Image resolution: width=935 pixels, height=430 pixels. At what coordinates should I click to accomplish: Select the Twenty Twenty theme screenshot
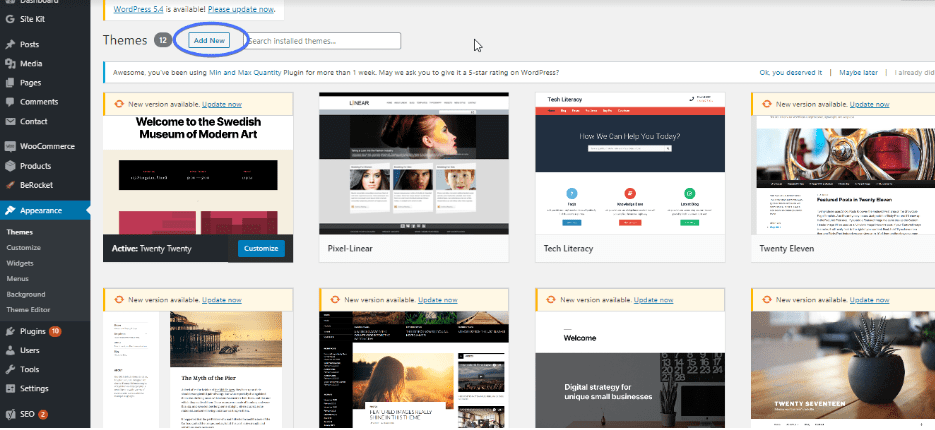pos(198,175)
